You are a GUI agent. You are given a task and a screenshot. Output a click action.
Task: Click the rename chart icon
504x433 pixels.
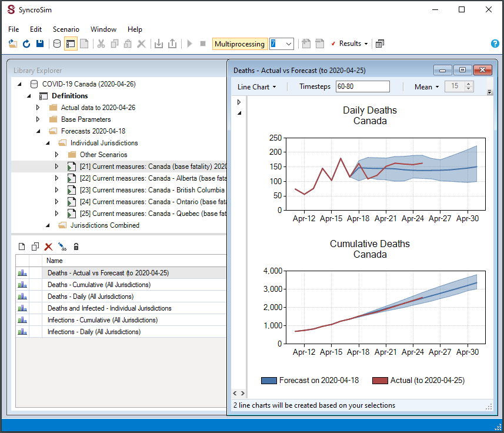[x=62, y=247]
